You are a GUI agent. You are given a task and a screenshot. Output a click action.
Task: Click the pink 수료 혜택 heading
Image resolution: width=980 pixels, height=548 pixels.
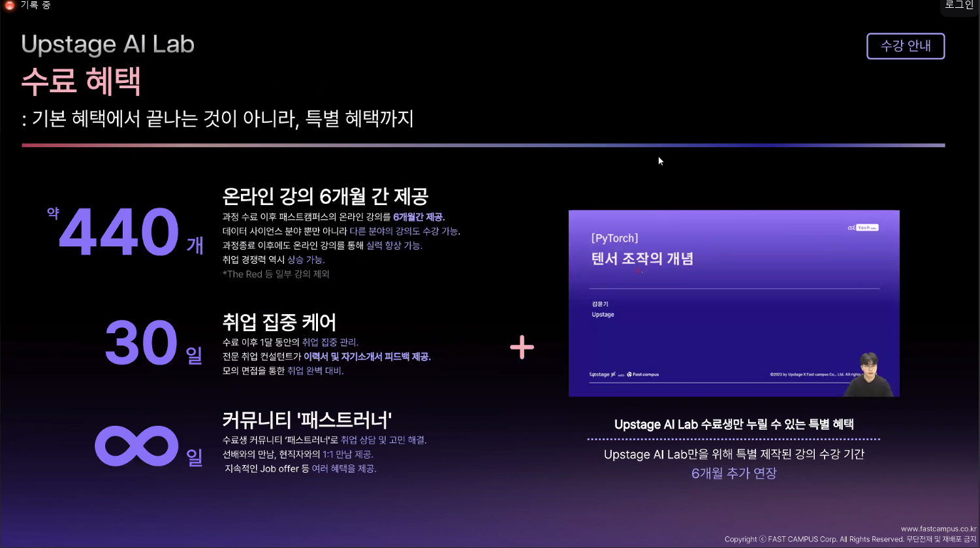(81, 81)
